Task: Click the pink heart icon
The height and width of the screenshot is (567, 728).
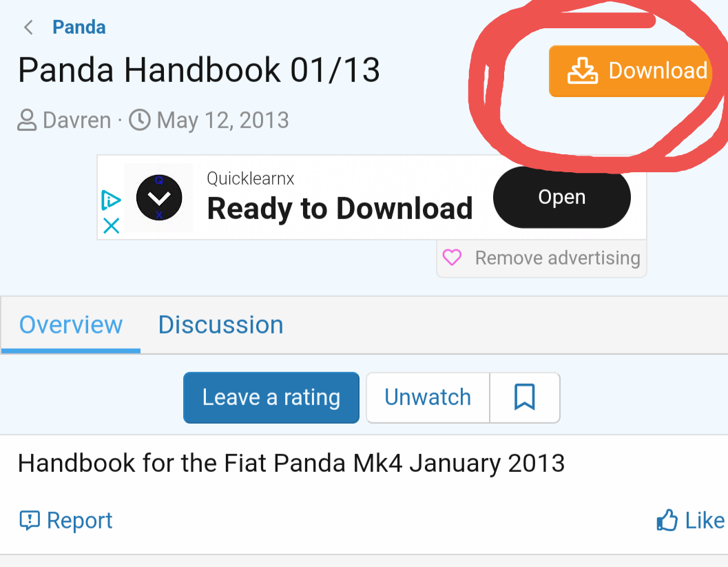Action: click(452, 257)
